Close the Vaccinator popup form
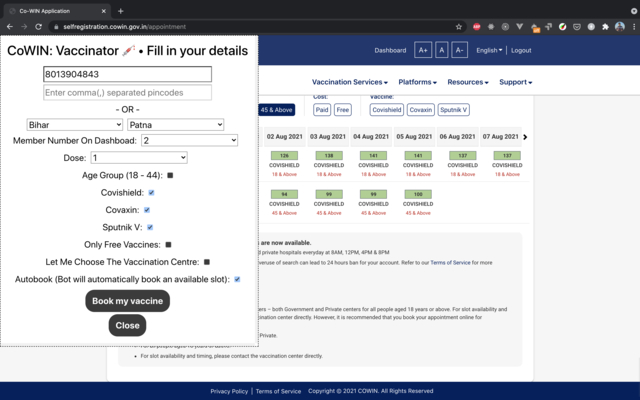 (x=127, y=325)
